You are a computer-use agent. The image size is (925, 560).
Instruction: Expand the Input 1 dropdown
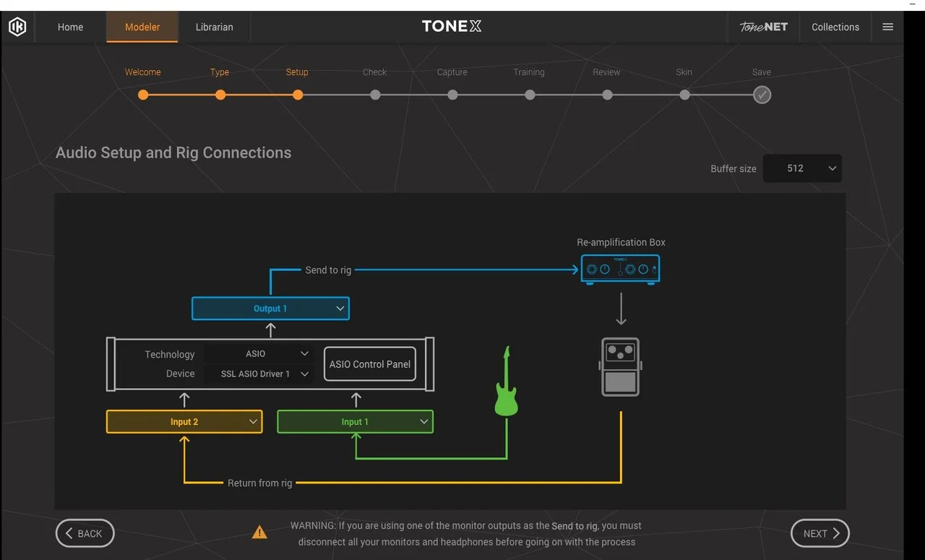pos(355,422)
